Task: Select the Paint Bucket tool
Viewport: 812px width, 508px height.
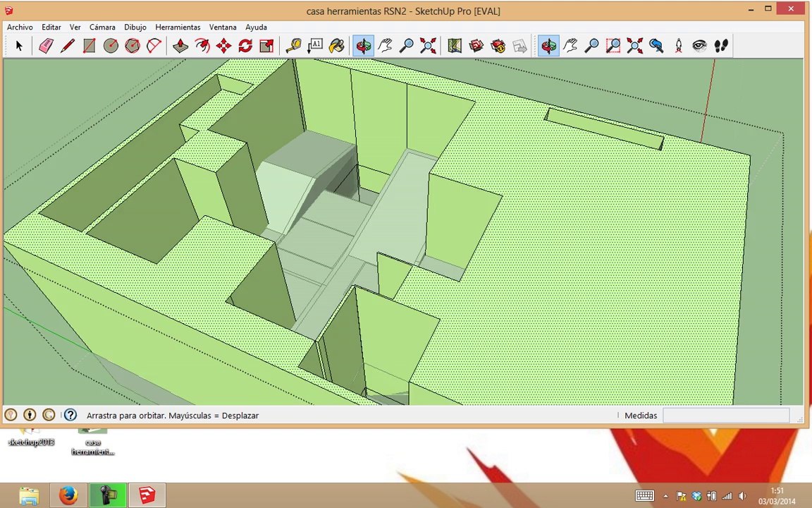Action: pos(337,46)
